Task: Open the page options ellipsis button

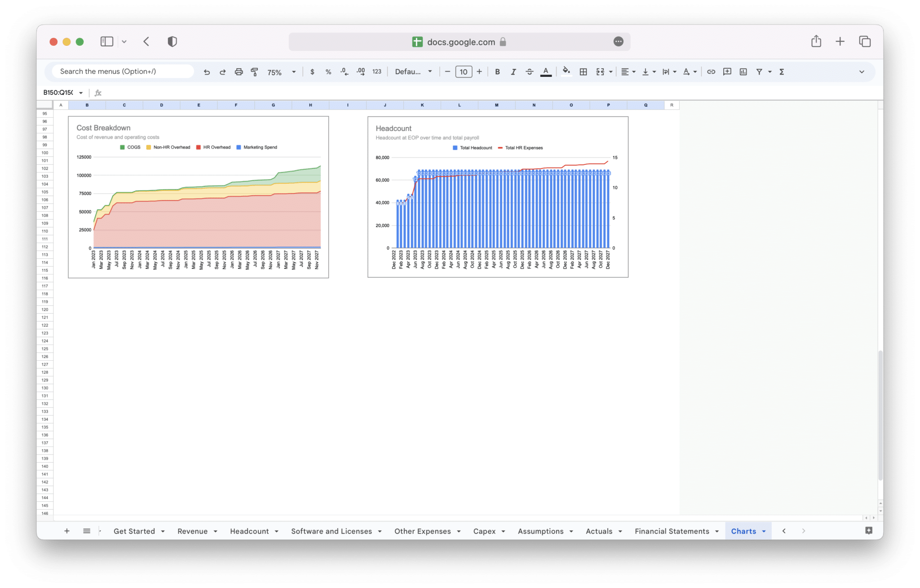Action: point(618,42)
